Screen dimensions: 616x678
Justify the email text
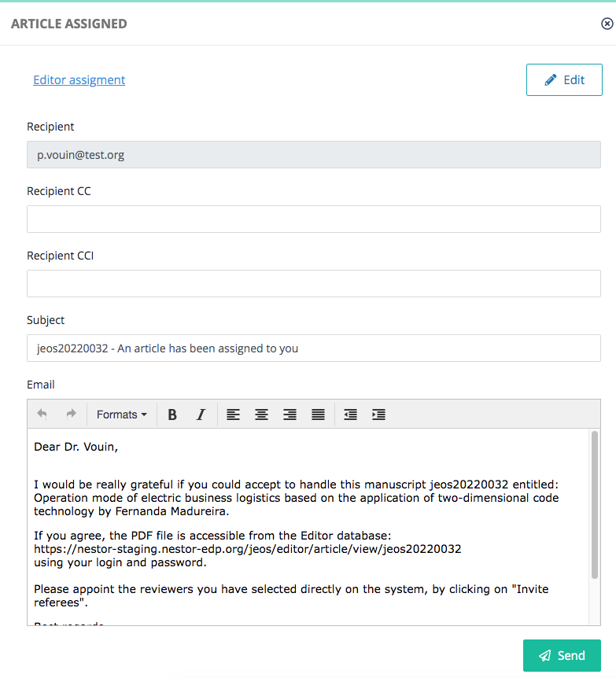point(319,415)
